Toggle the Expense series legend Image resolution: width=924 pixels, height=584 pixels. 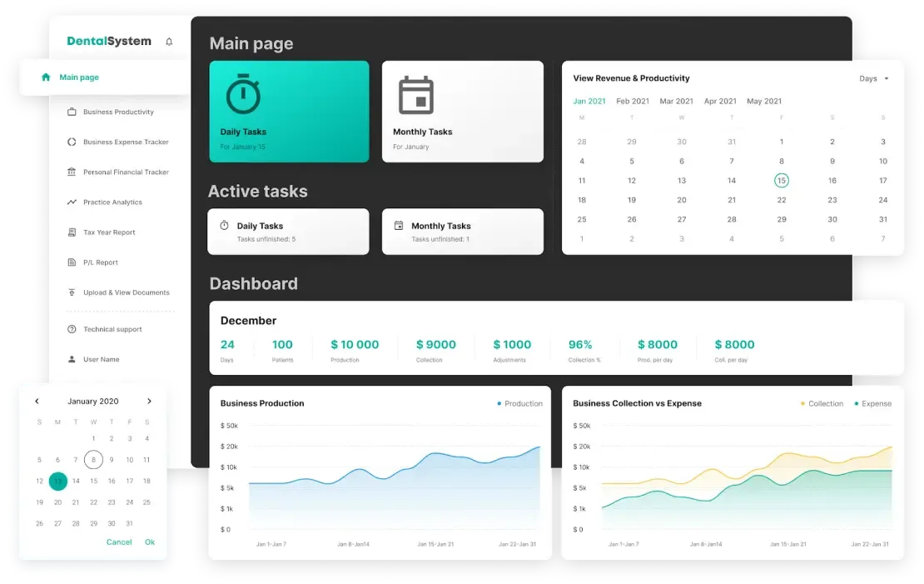tap(872, 403)
